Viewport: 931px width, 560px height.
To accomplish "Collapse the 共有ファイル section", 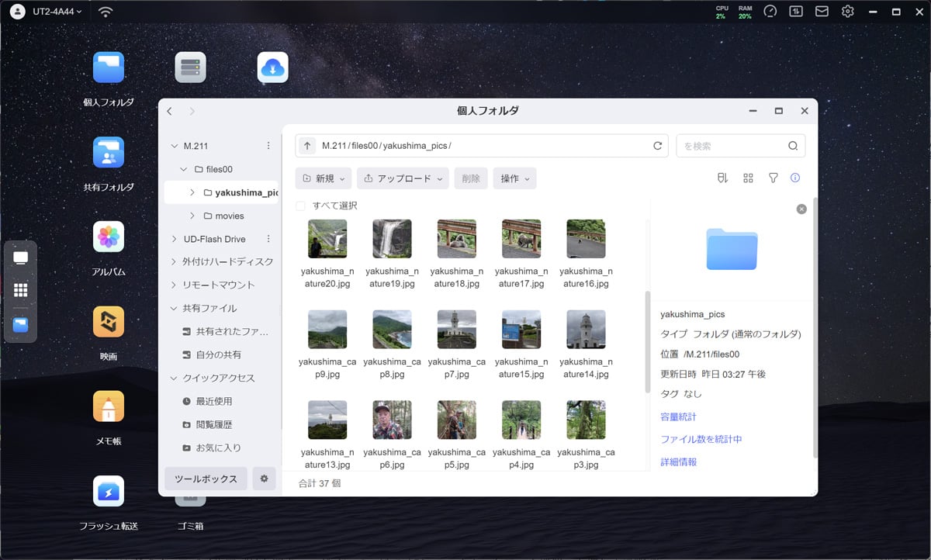I will [x=174, y=309].
